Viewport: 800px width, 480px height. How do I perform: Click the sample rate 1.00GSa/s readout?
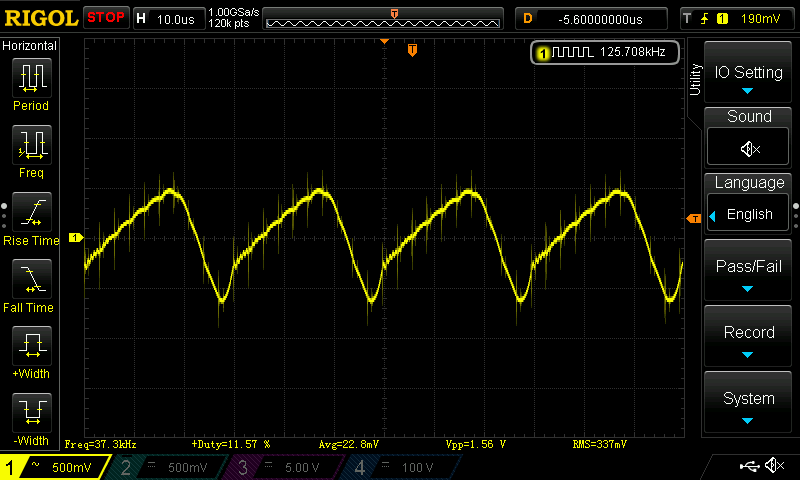pos(234,12)
